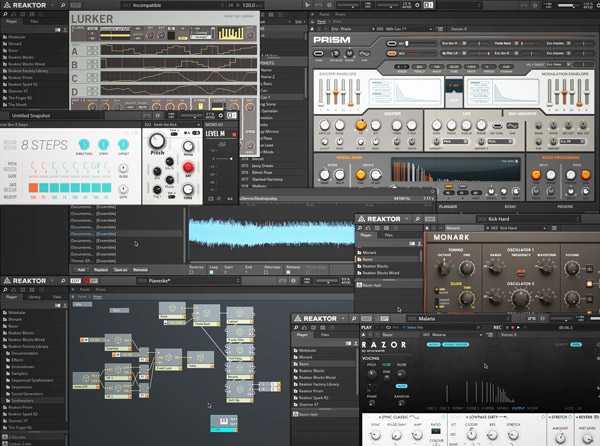Click Lurker lane D pattern buttons
This screenshot has width=600, height=446.
coord(92,91)
